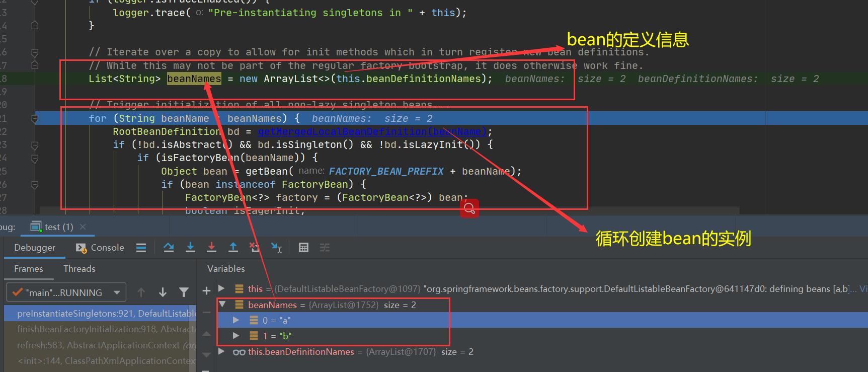Toggle fold on the isFactoryBean if line
The height and width of the screenshot is (372, 868).
(x=35, y=158)
